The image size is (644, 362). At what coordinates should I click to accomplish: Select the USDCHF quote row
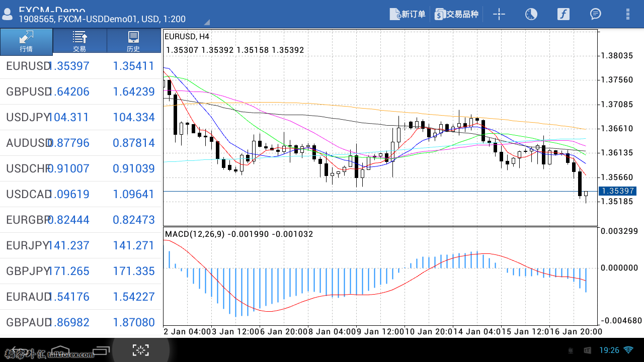pyautogui.click(x=80, y=168)
